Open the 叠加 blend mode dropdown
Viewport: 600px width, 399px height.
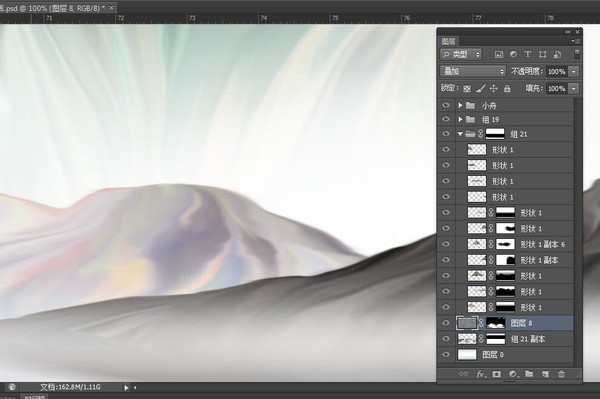click(x=473, y=72)
